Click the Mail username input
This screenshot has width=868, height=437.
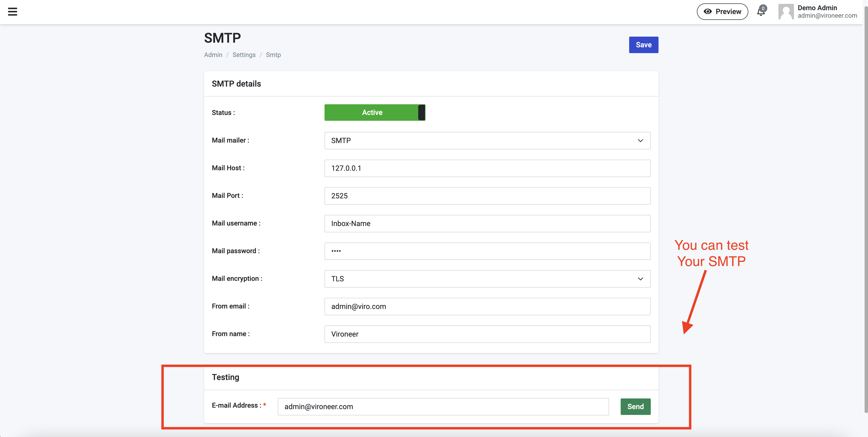(487, 224)
